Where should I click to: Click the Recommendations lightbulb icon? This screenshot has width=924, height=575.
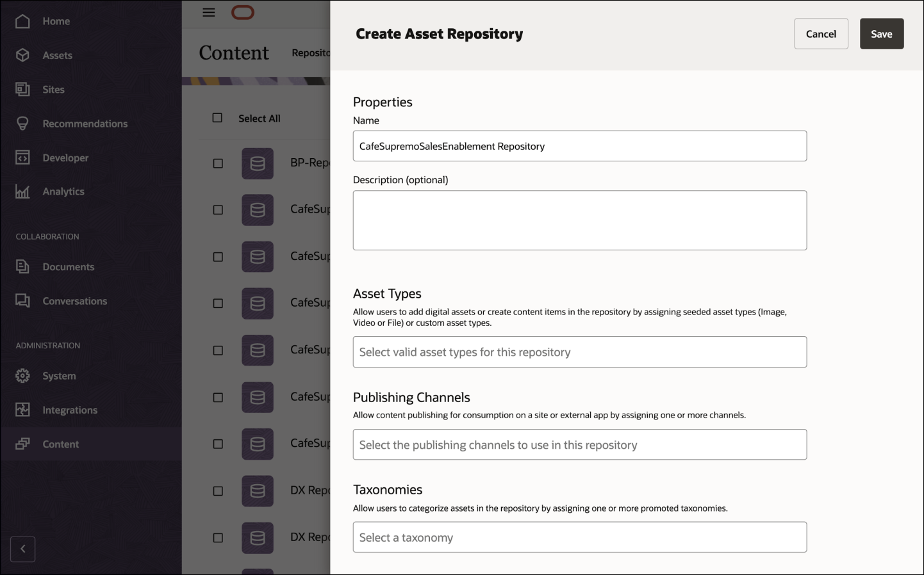coord(22,123)
